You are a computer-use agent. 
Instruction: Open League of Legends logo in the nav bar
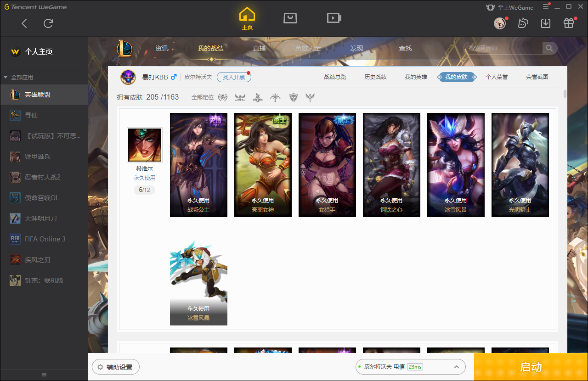click(124, 48)
